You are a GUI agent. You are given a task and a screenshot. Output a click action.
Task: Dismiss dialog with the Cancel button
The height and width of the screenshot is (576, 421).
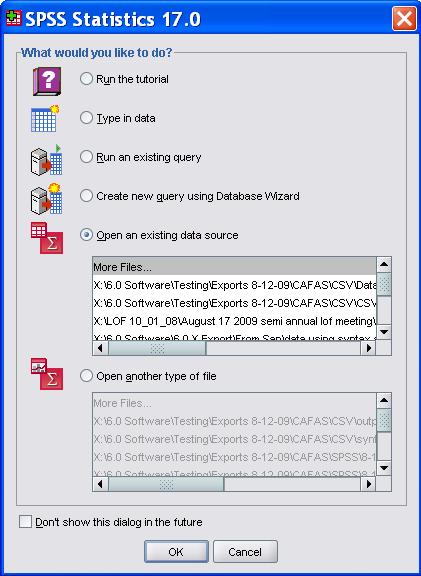(x=245, y=551)
